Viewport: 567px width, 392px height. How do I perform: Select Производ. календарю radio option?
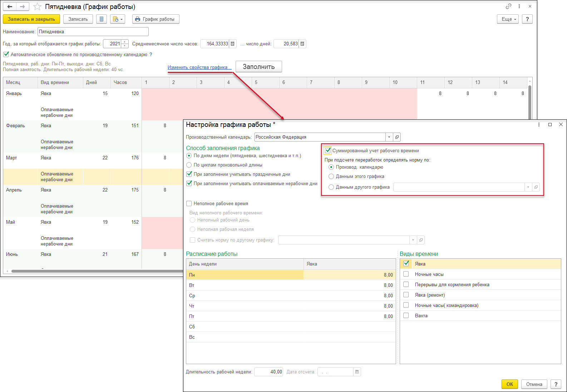click(x=331, y=167)
